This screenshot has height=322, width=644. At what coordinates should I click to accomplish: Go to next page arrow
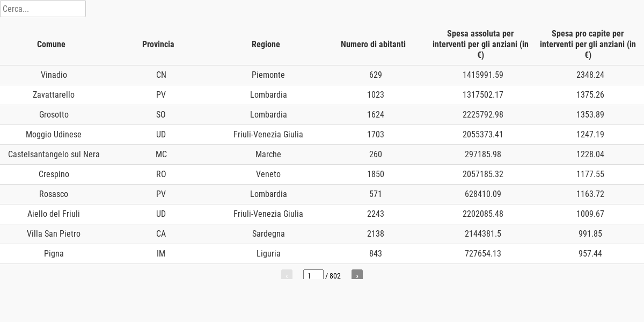tap(357, 275)
